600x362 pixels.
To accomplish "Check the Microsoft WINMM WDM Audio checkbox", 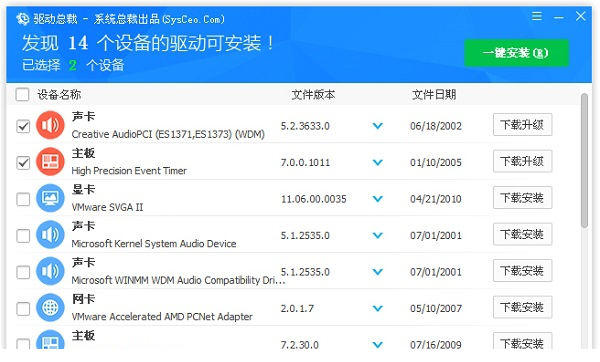I will (x=23, y=272).
